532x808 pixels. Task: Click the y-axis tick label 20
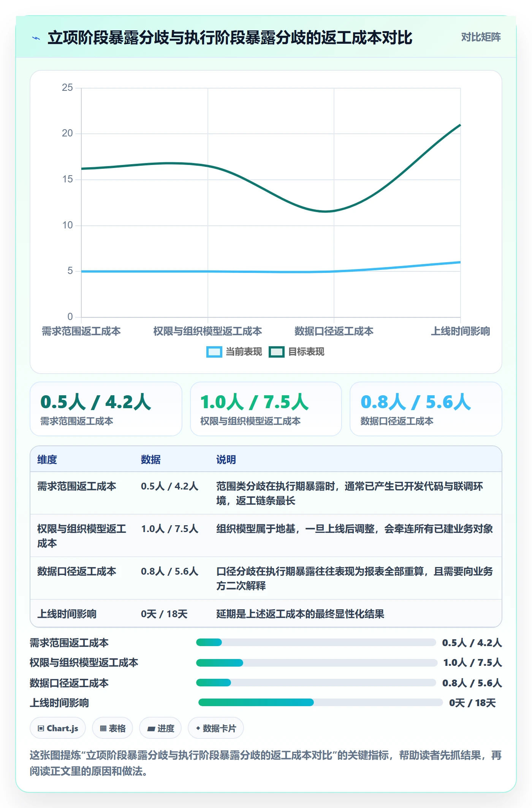pyautogui.click(x=67, y=133)
